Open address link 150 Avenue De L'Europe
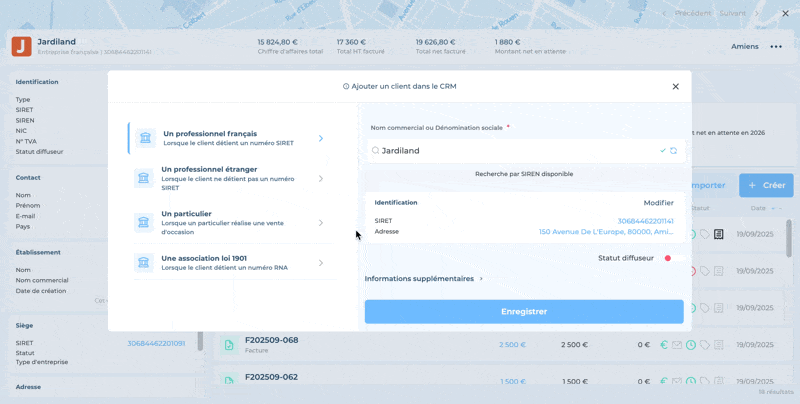Viewport: 800px width, 404px height. click(x=606, y=232)
